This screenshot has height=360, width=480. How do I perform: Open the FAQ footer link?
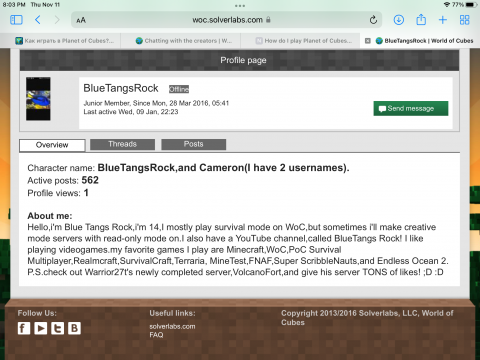(x=156, y=335)
